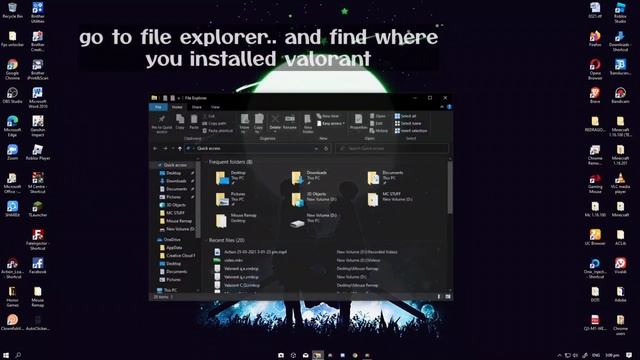Open Google Chrome desktop shortcut
This screenshot has height=360, width=640.
point(12,69)
